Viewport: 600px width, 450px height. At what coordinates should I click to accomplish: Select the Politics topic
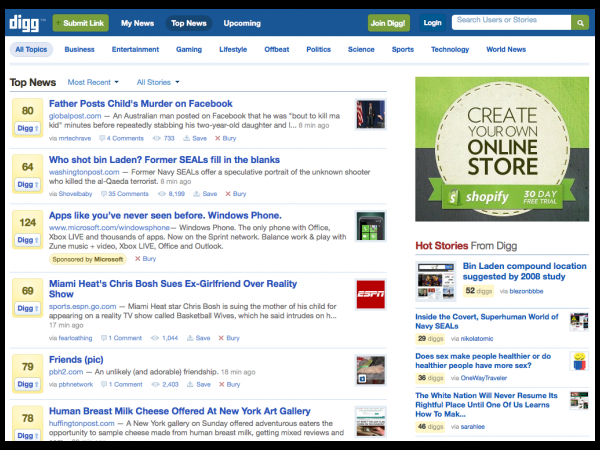(x=318, y=49)
